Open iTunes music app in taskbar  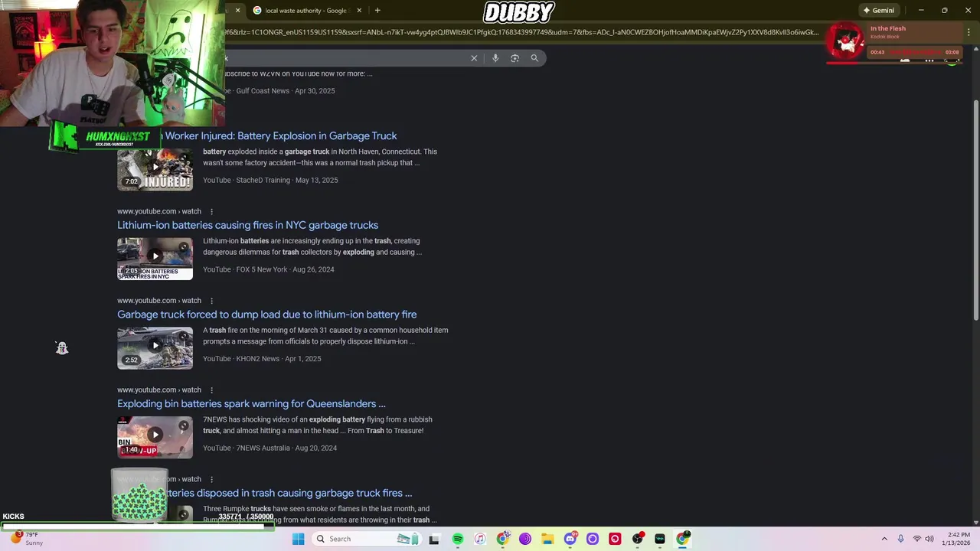[480, 539]
